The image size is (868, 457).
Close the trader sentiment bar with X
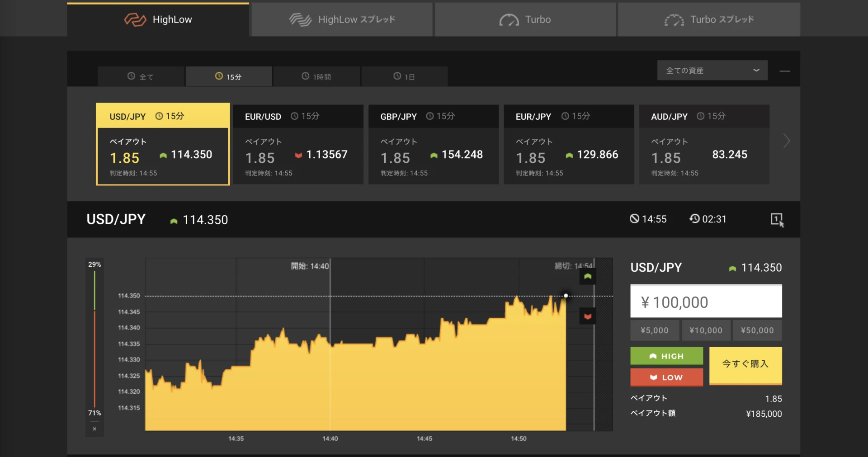[94, 429]
